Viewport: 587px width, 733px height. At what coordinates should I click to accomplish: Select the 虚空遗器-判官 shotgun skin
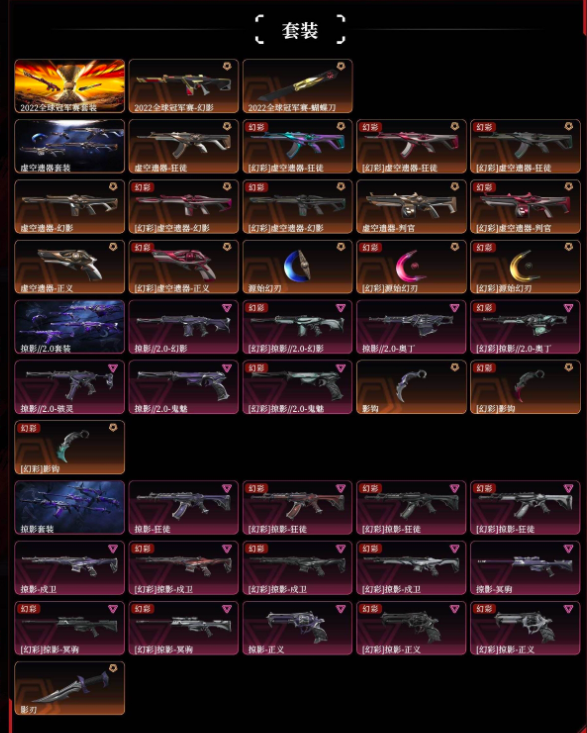[x=411, y=207]
